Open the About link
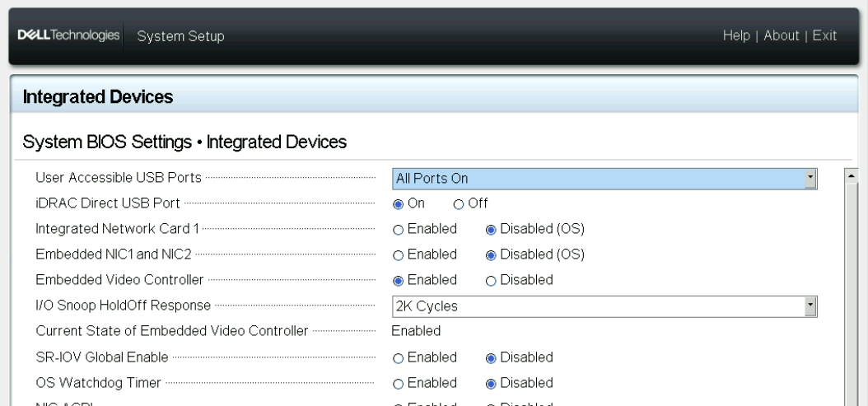This screenshot has height=406, width=868. click(x=782, y=35)
